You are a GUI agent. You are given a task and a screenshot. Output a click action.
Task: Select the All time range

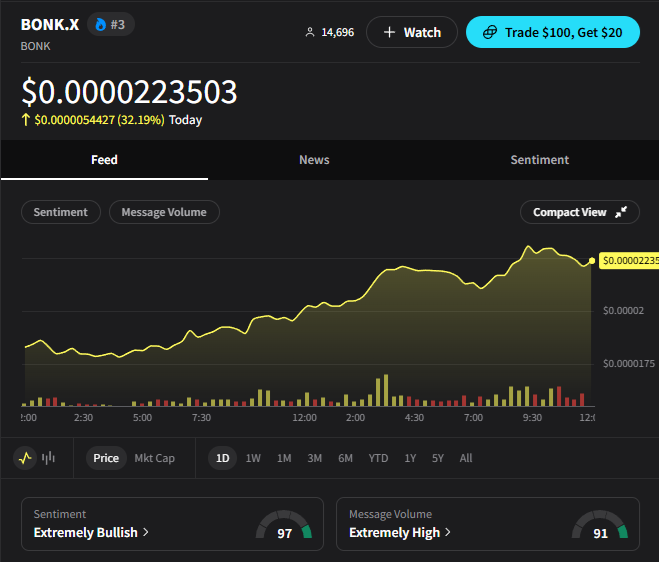pyautogui.click(x=466, y=458)
